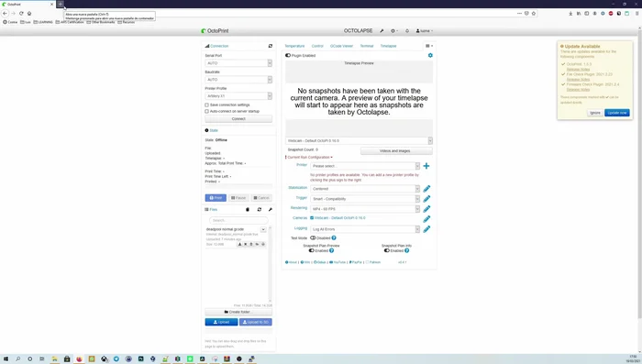Toggle Snapshot Plan Info switch

386,250
